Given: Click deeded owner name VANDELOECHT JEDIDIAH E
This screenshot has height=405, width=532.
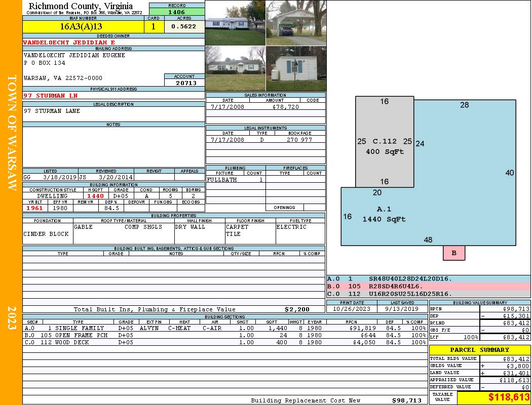Looking at the screenshot, I should [69, 43].
